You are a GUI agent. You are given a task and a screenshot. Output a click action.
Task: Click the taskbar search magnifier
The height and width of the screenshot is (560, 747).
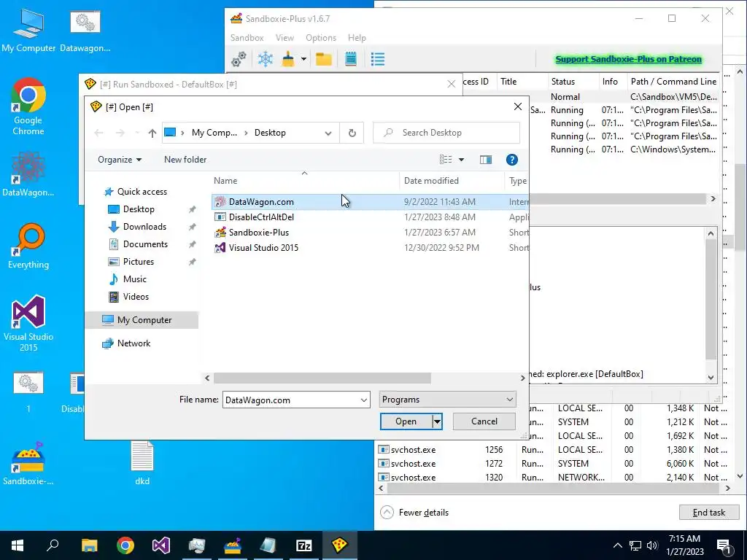tap(53, 545)
